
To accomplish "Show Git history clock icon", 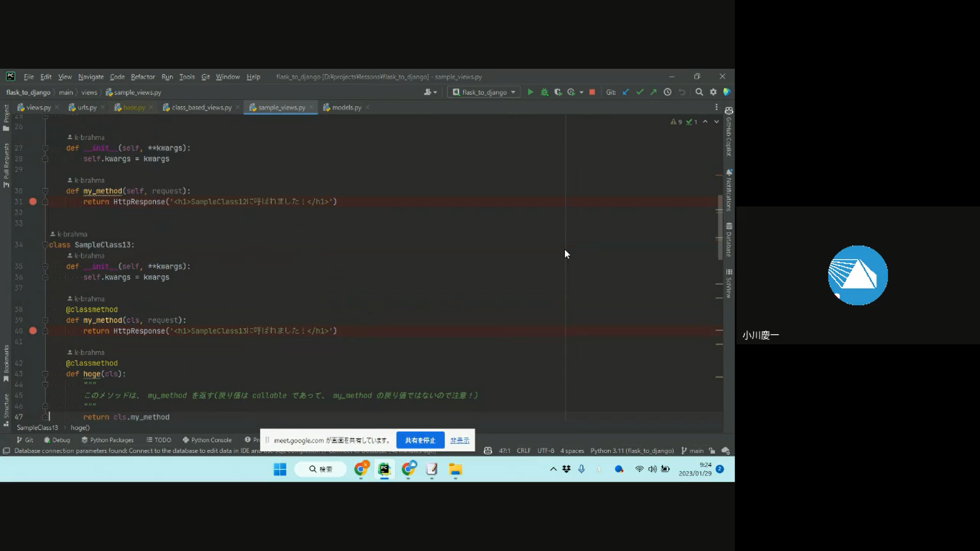I will click(x=668, y=92).
